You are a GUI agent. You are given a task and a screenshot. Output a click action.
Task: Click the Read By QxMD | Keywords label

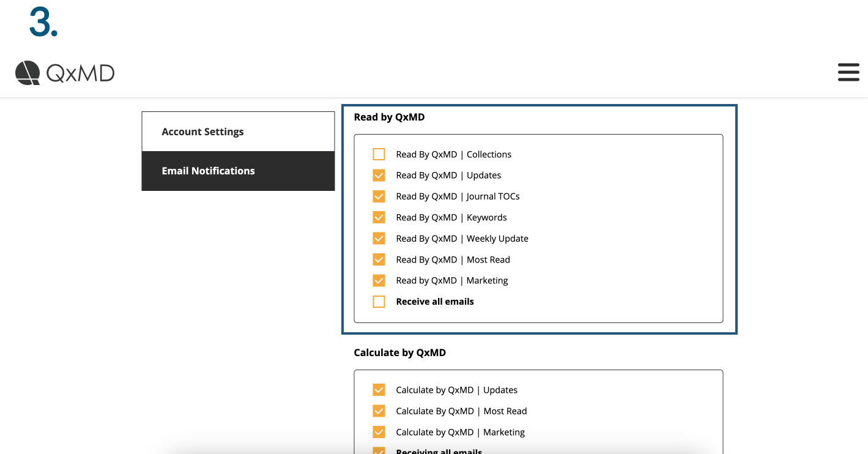(451, 217)
